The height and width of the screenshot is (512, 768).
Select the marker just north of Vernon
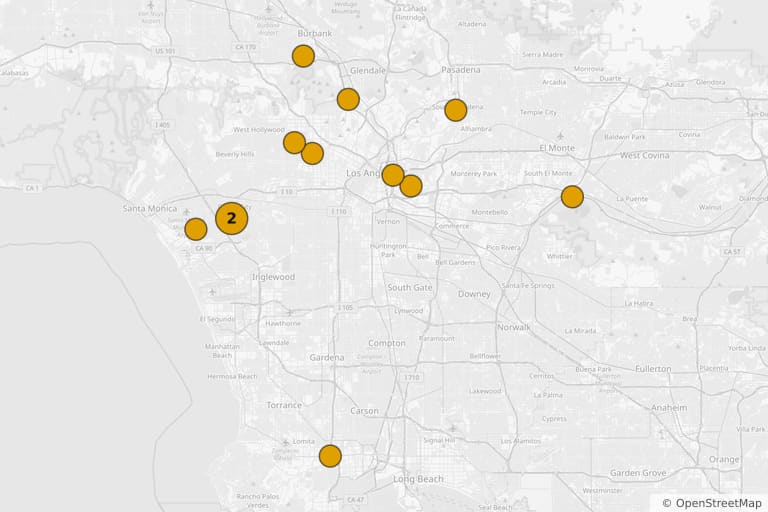pos(411,186)
